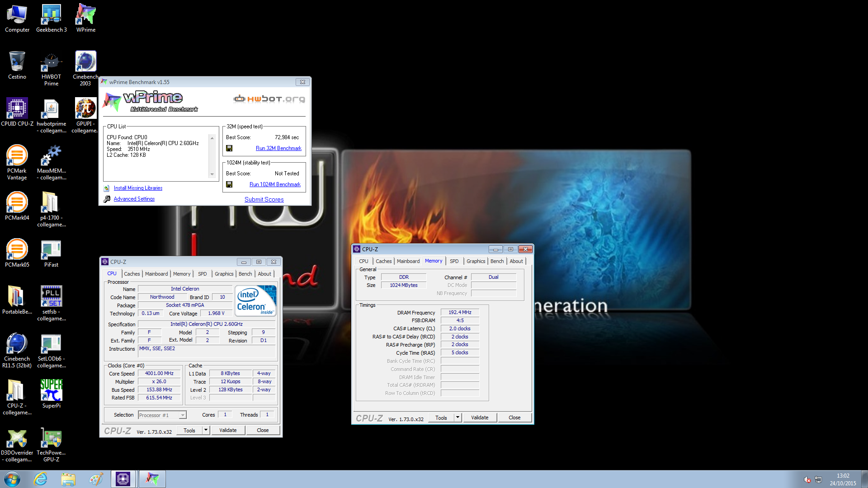Select MaxxMEM collegamento desktop shortcut
The width and height of the screenshot is (868, 488).
(51, 163)
